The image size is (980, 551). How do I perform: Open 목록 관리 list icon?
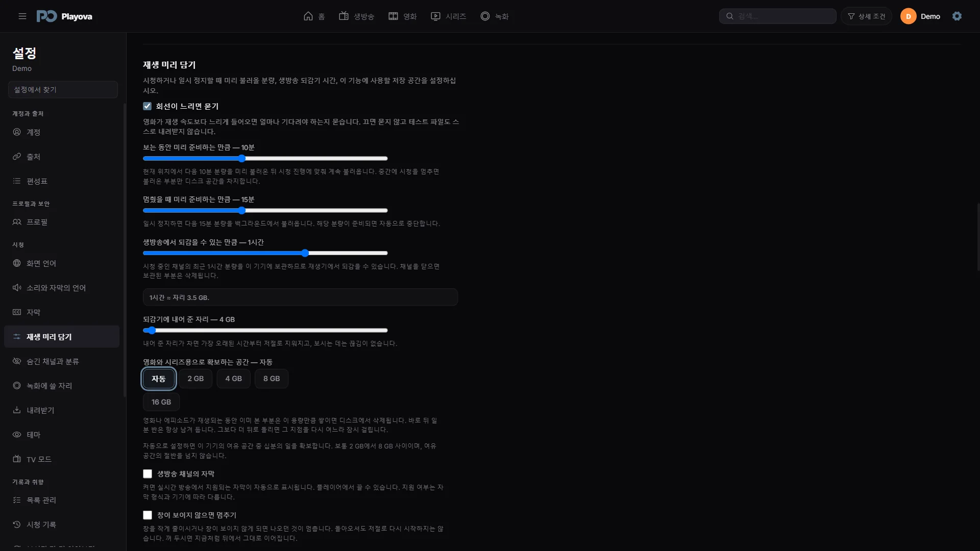point(17,500)
